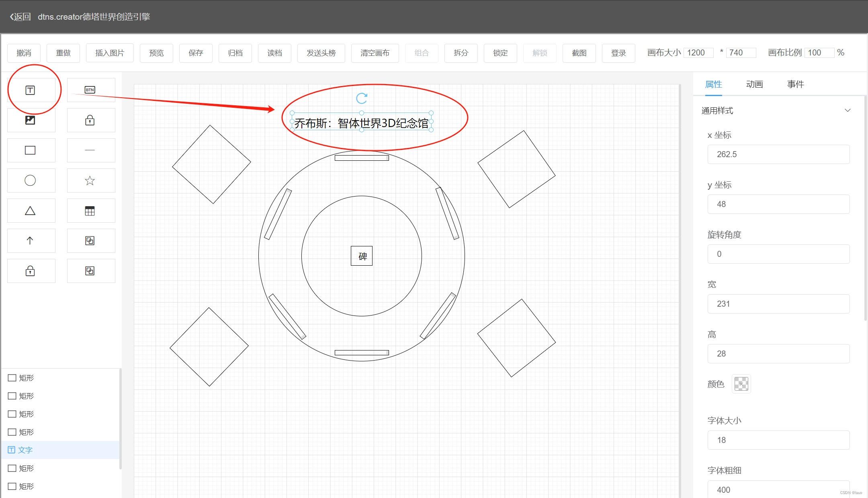Select the 乔布斯 title text on canvas
This screenshot has height=498, width=868.
click(362, 123)
